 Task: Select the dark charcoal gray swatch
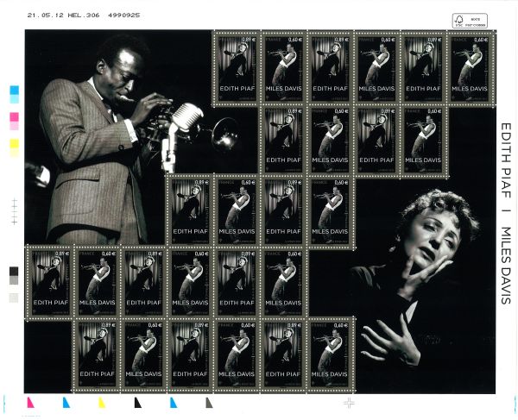pos(14,272)
